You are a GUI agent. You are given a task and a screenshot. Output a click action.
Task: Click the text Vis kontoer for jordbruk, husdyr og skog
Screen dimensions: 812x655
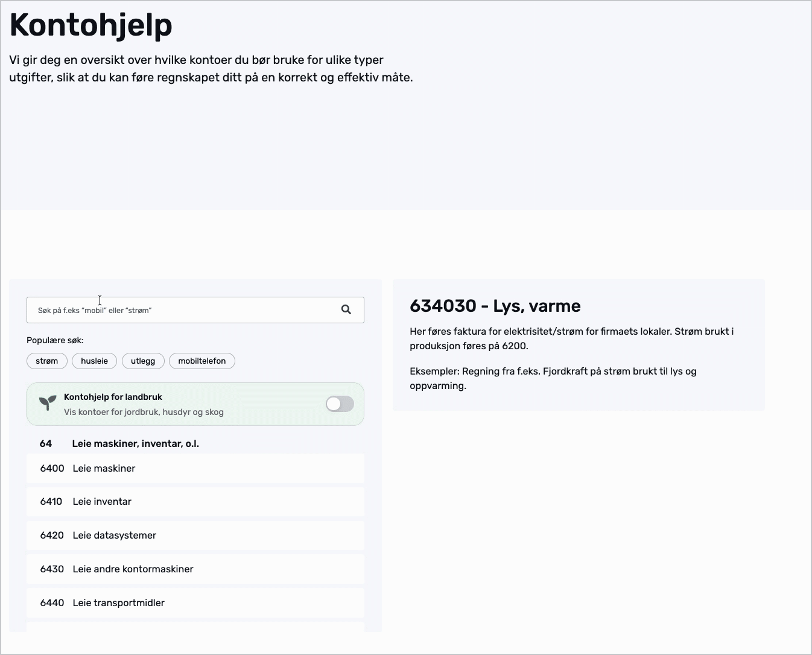(144, 413)
